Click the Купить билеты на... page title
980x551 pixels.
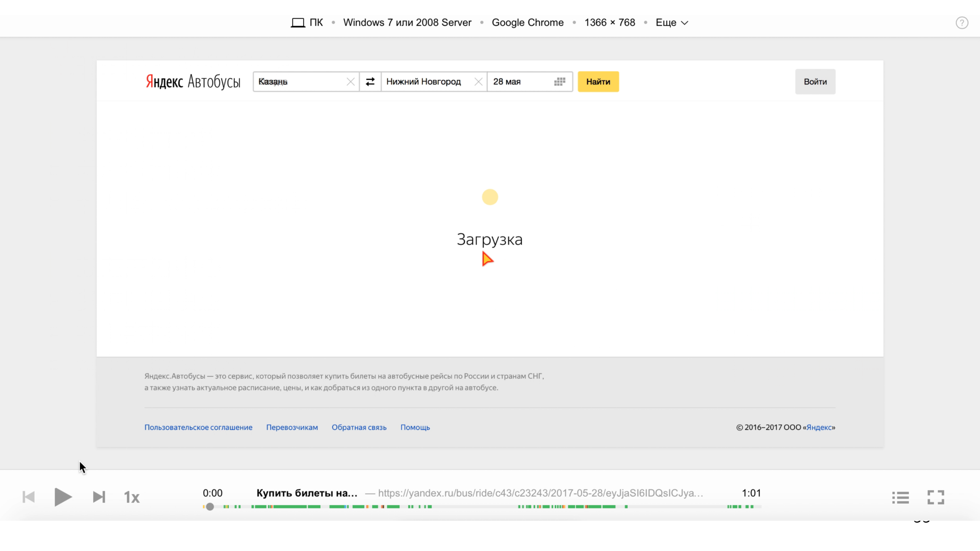point(307,493)
